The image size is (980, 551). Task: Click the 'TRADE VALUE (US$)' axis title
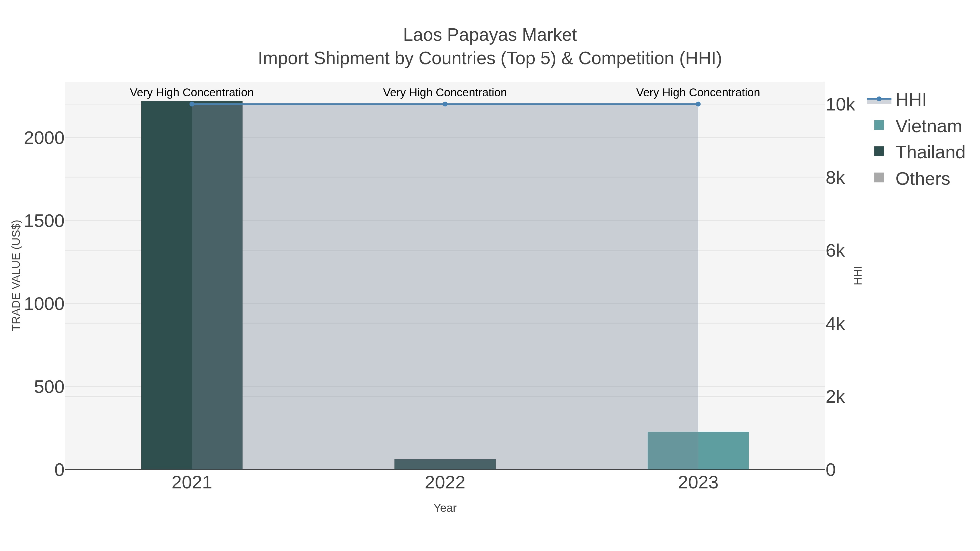(16, 275)
